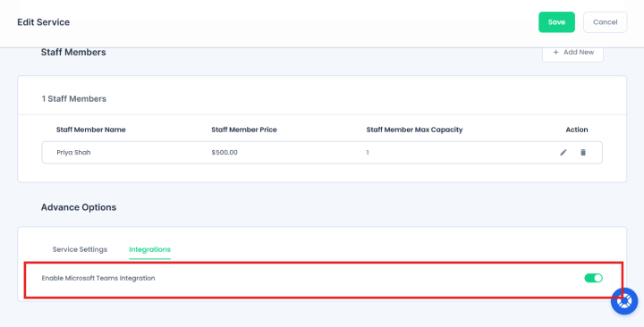Viewport: 644px width, 327px height.
Task: Click the Staff Member Price column header
Action: 244,130
